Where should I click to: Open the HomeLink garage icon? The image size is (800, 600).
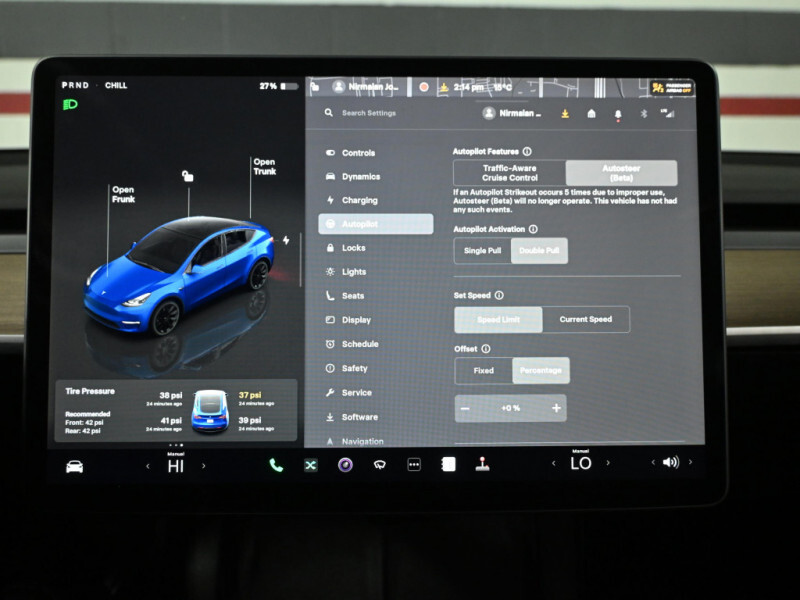pos(591,114)
